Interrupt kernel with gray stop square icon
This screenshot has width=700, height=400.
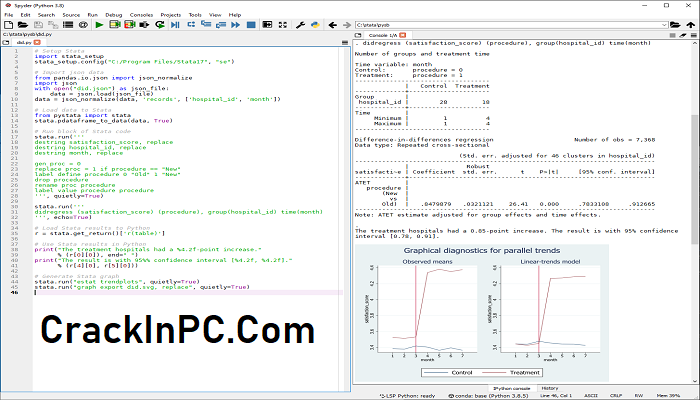pyautogui.click(x=672, y=35)
